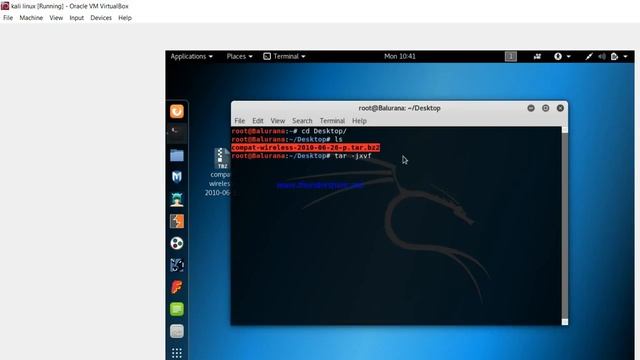The width and height of the screenshot is (640, 360).
Task: Select the compat-wireless TBZ desktop file
Action: pos(221,172)
